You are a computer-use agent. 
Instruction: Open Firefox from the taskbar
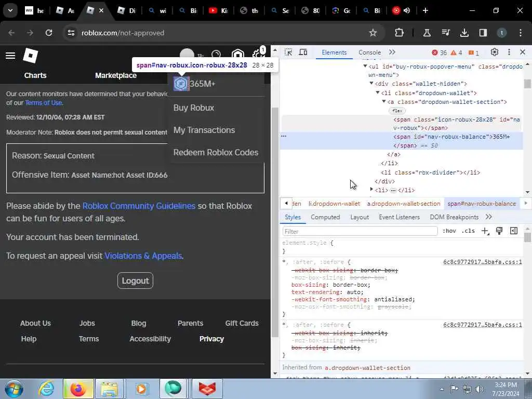click(78, 389)
